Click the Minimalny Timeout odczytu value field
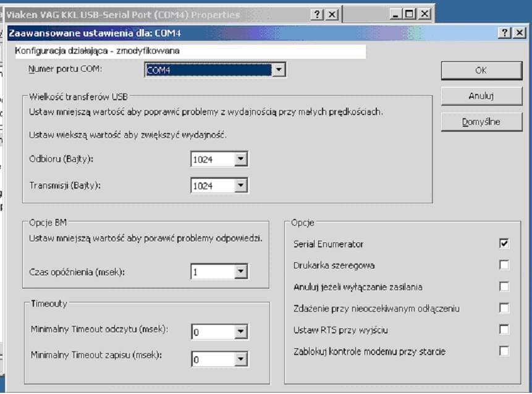The height and width of the screenshot is (394, 532). click(213, 332)
